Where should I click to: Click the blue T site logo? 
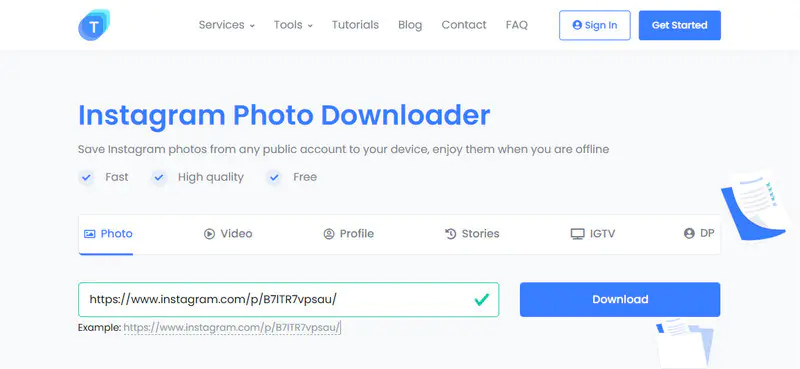tap(94, 25)
